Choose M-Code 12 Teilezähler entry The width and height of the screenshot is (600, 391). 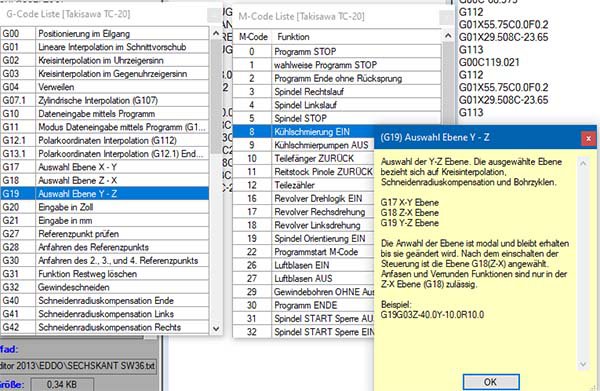click(303, 185)
